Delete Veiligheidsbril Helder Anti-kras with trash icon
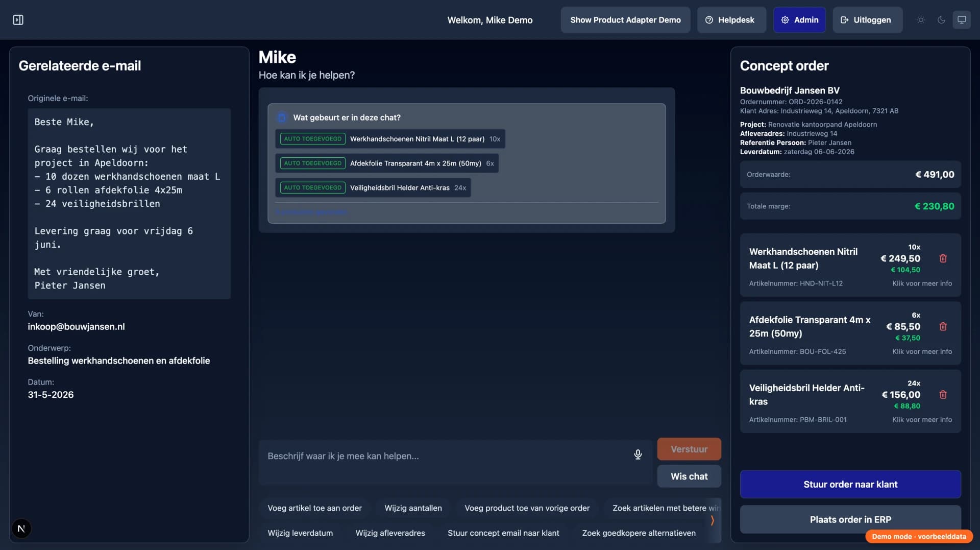 pos(943,395)
